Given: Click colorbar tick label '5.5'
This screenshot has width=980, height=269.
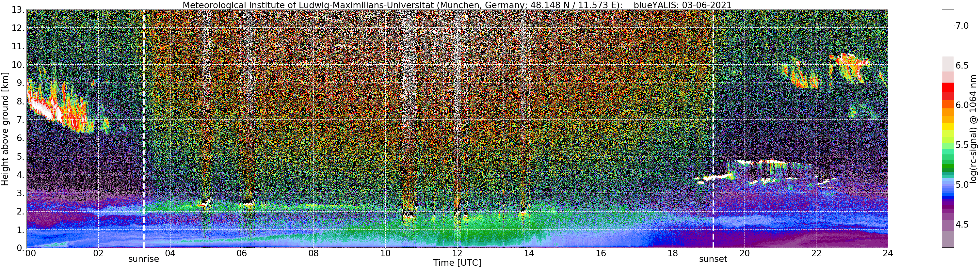Looking at the screenshot, I should coord(962,145).
